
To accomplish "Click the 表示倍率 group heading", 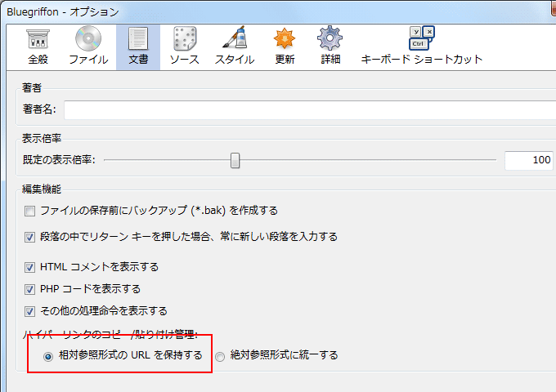I will [42, 139].
